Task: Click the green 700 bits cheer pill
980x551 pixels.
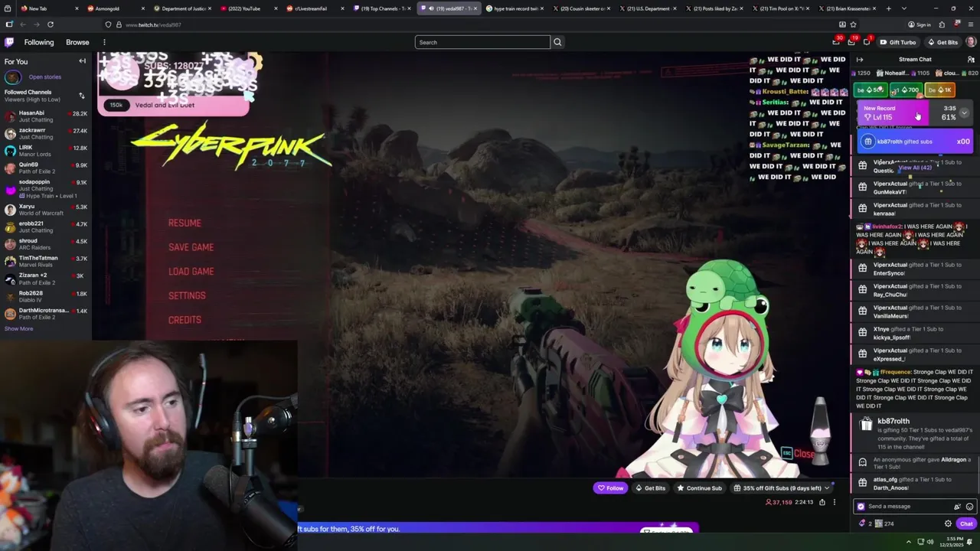Action: click(x=906, y=90)
